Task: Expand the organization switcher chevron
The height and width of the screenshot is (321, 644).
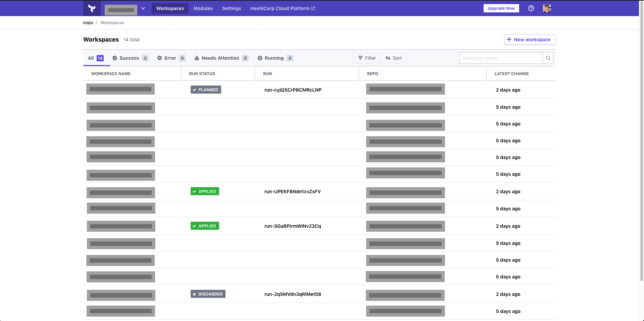Action: coord(143,8)
